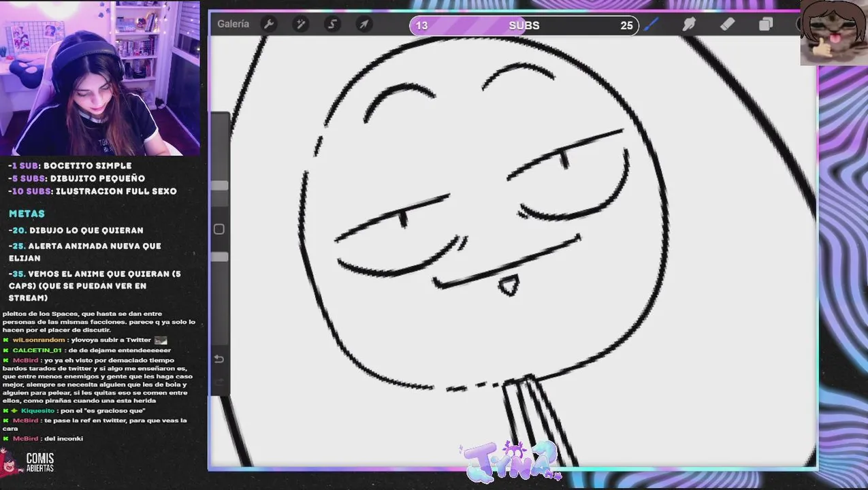Image resolution: width=868 pixels, height=490 pixels.
Task: Undo the last stroke with arrow
Action: pos(219,359)
